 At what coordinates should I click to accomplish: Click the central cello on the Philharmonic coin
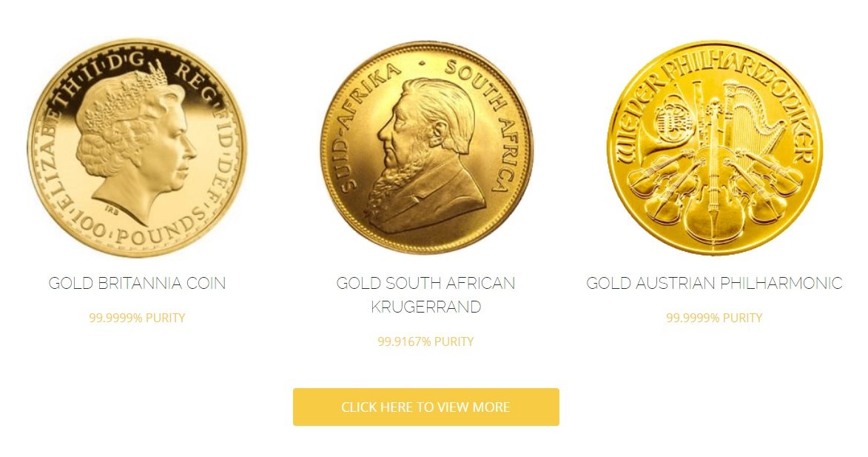click(x=711, y=194)
